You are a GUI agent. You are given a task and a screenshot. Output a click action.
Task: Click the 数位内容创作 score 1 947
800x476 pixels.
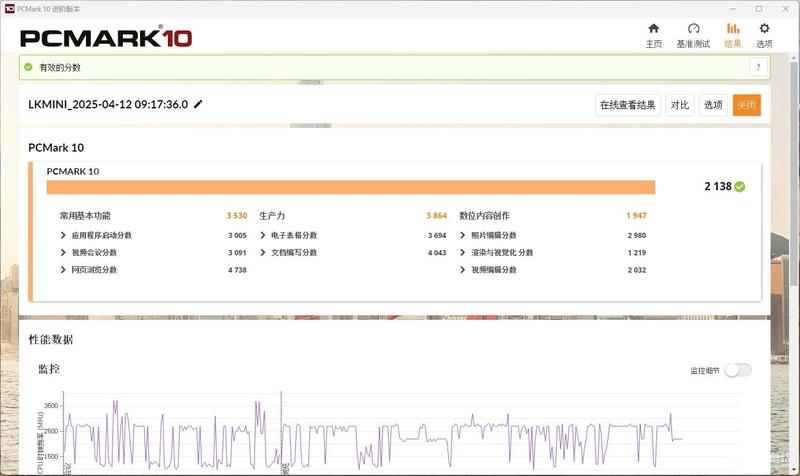point(636,216)
